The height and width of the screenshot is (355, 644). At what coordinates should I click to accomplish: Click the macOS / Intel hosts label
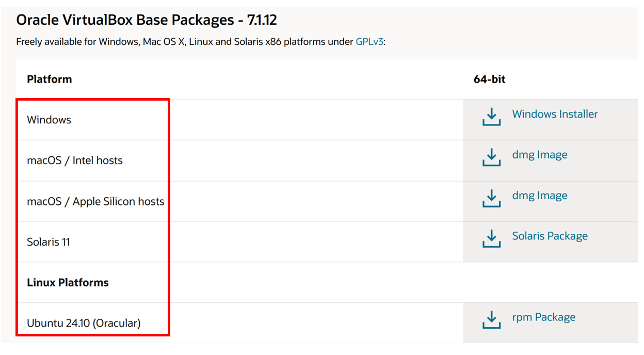click(x=75, y=160)
